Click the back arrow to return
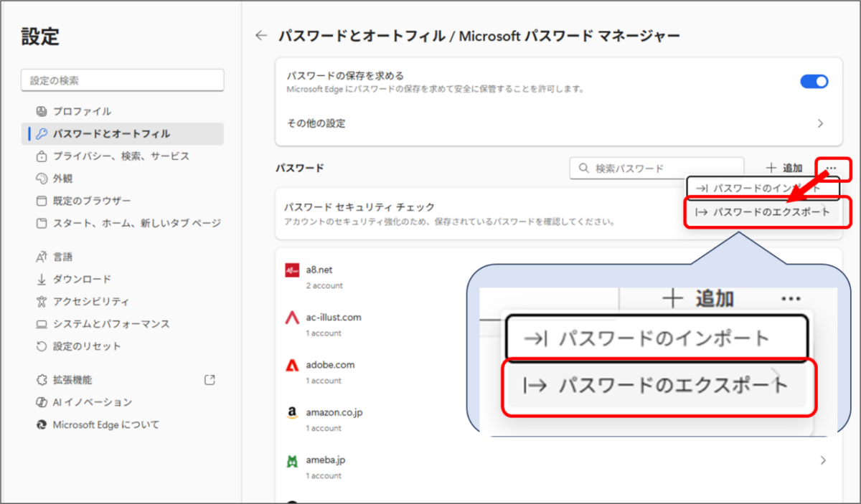The height and width of the screenshot is (504, 861). click(261, 35)
